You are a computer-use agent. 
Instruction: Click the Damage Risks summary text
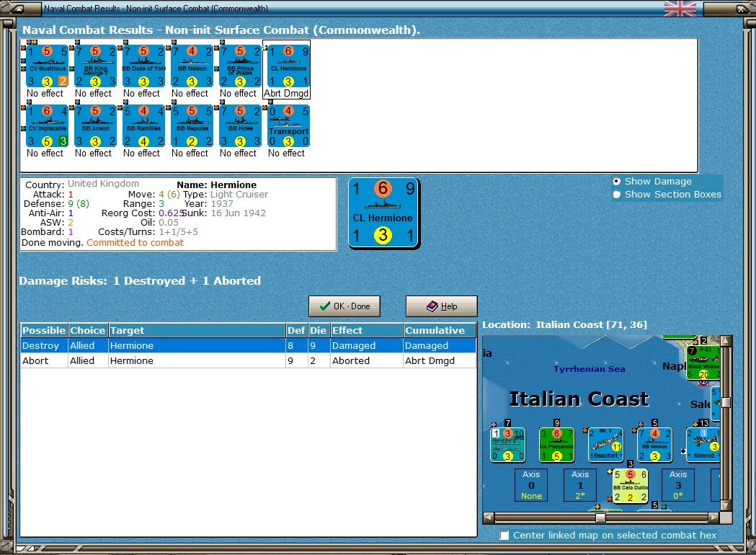[140, 280]
